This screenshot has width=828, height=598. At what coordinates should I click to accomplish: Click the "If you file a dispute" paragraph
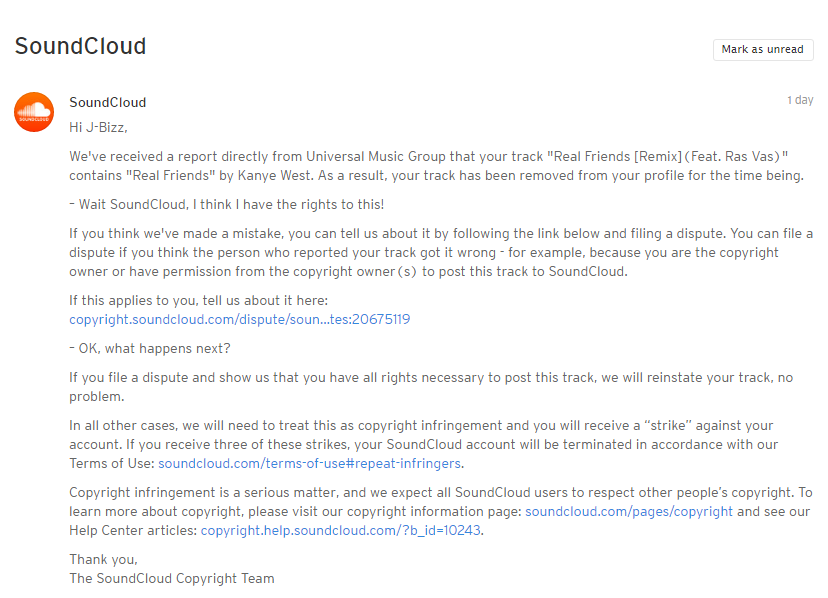430,387
